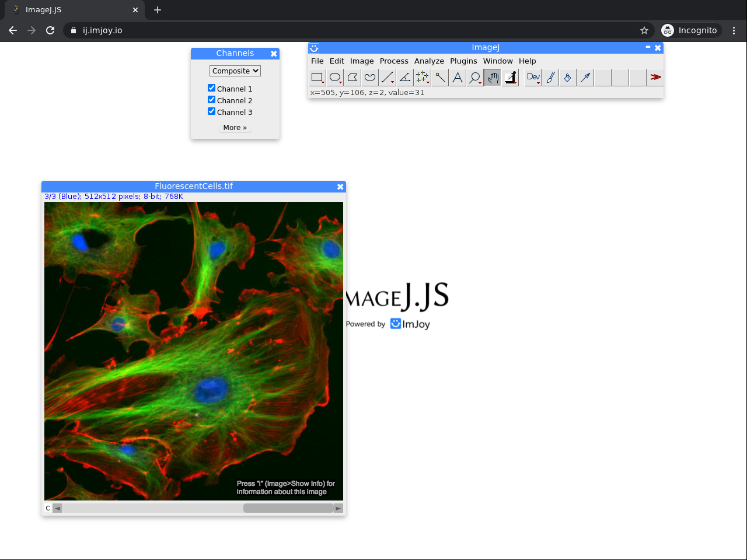Expand the More » options
Image resolution: width=747 pixels, height=560 pixels.
(235, 127)
